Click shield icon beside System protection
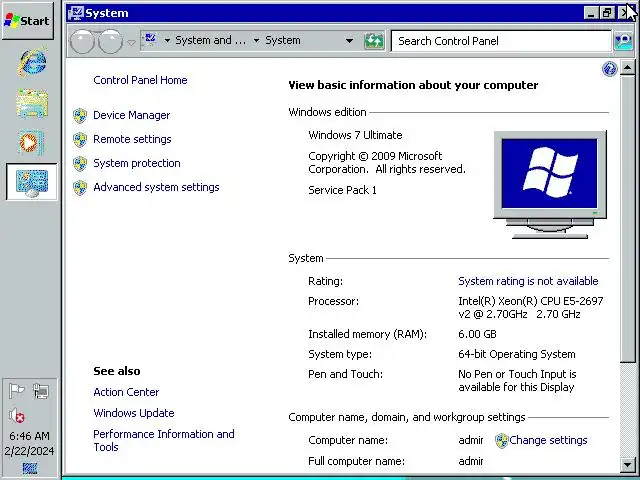Viewport: 640px width, 480px height. pos(80,164)
